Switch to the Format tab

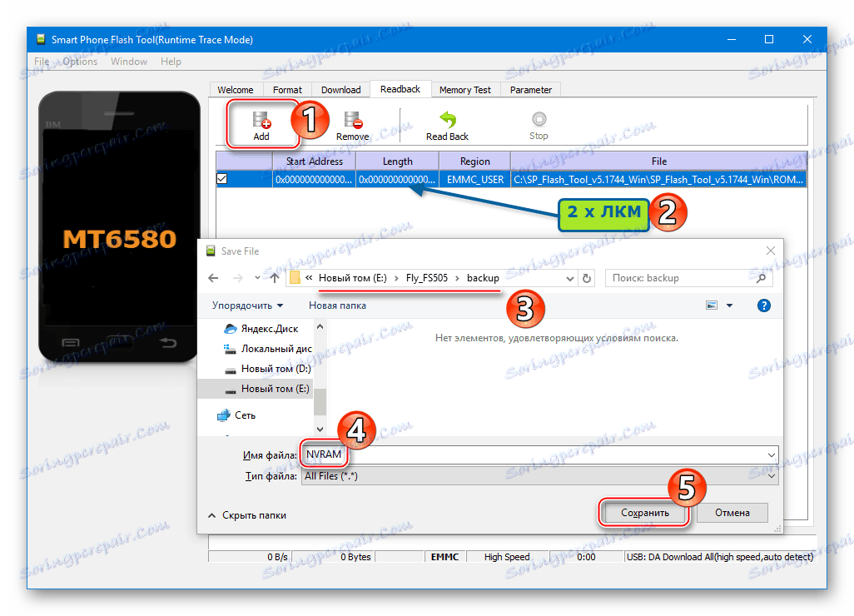pos(287,90)
